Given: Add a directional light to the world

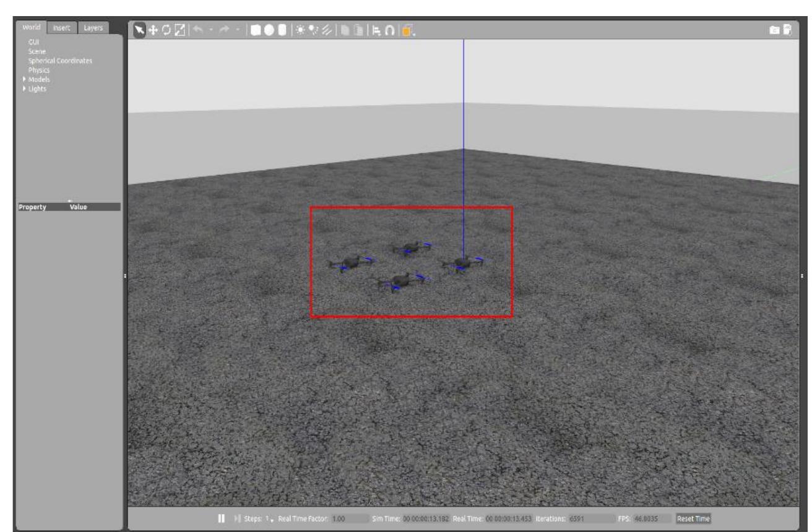Looking at the screenshot, I should click(x=326, y=28).
